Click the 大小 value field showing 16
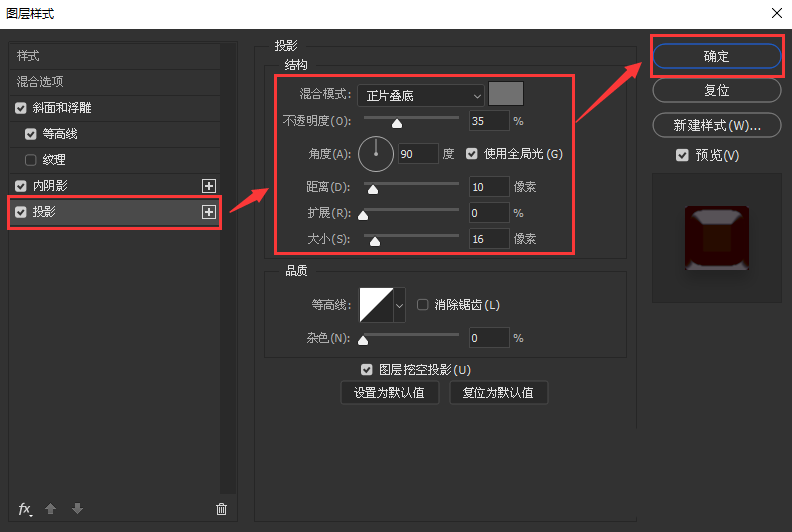This screenshot has height=532, width=792. pyautogui.click(x=489, y=239)
